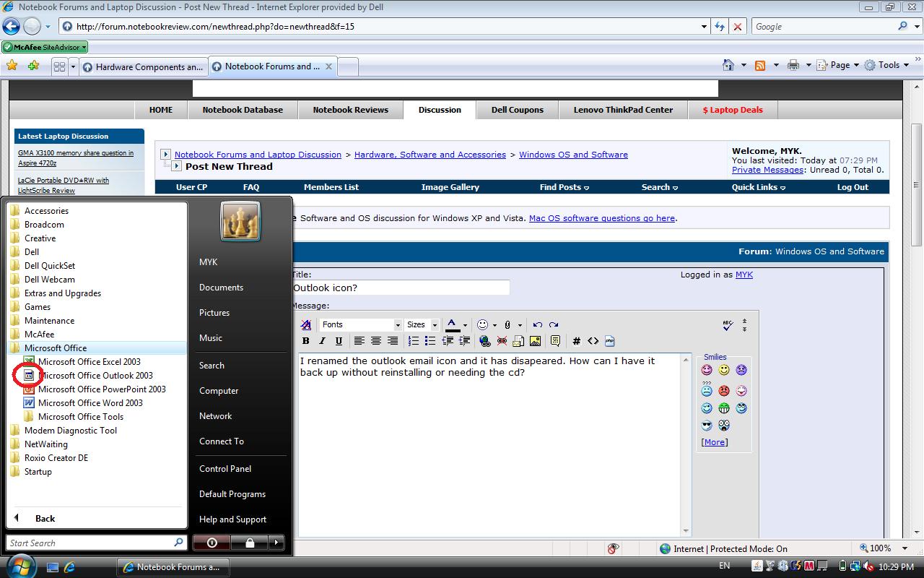
Task: Click the Private Messages link
Action: pyautogui.click(x=767, y=170)
